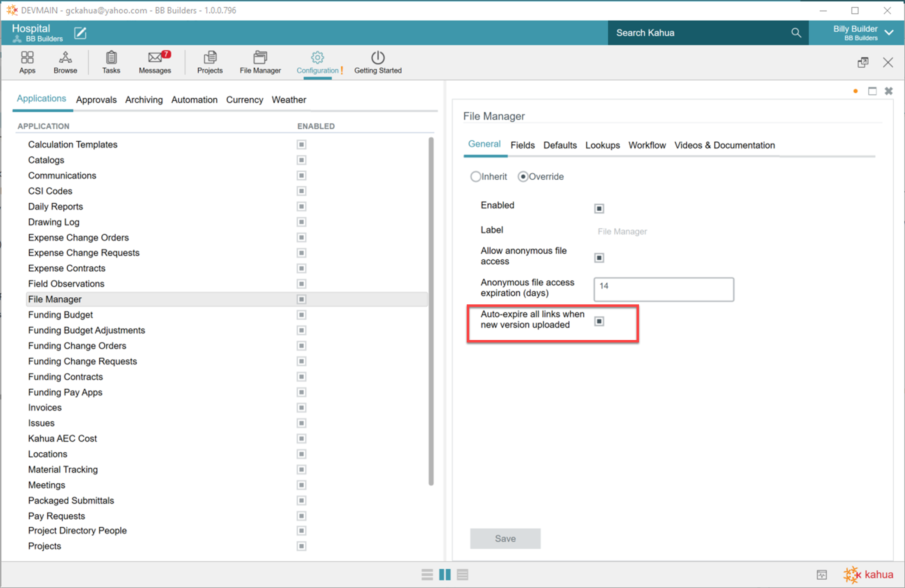Click the Getting Started power icon

(x=378, y=58)
